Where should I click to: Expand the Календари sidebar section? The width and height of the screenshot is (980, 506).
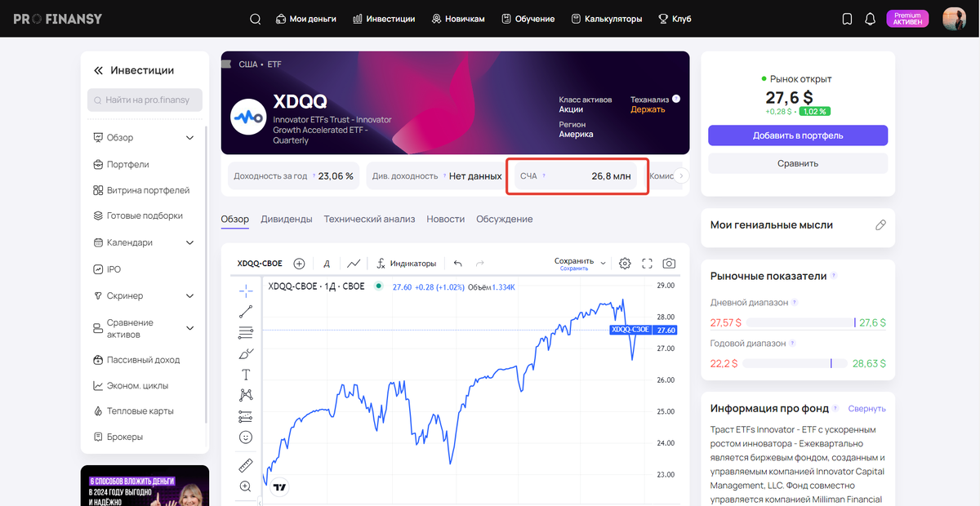[190, 243]
